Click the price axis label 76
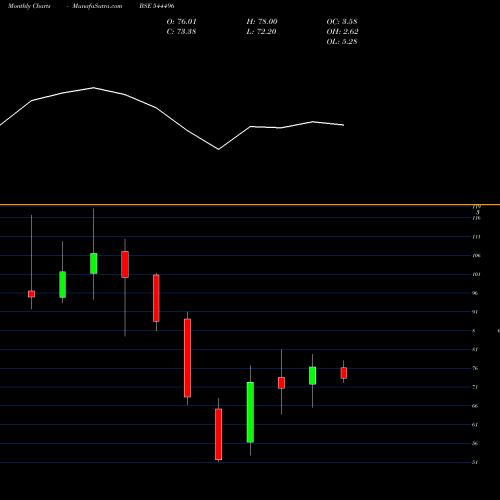The height and width of the screenshot is (500, 500). pyautogui.click(x=475, y=368)
